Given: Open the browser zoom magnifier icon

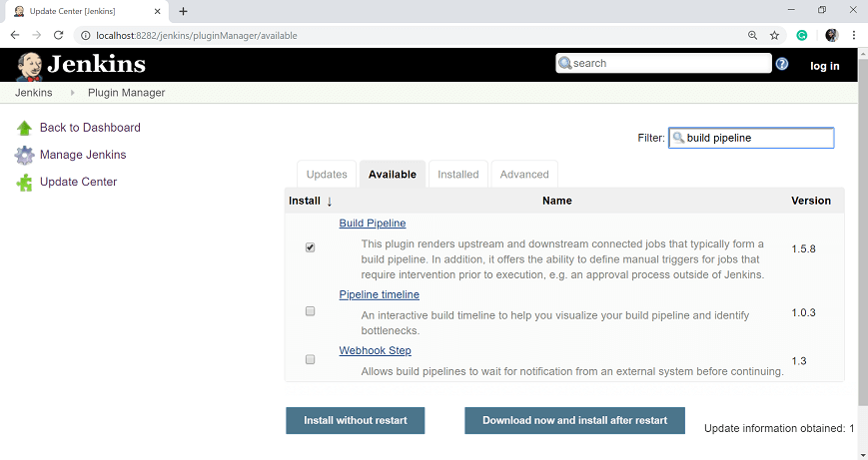Looking at the screenshot, I should 752,35.
